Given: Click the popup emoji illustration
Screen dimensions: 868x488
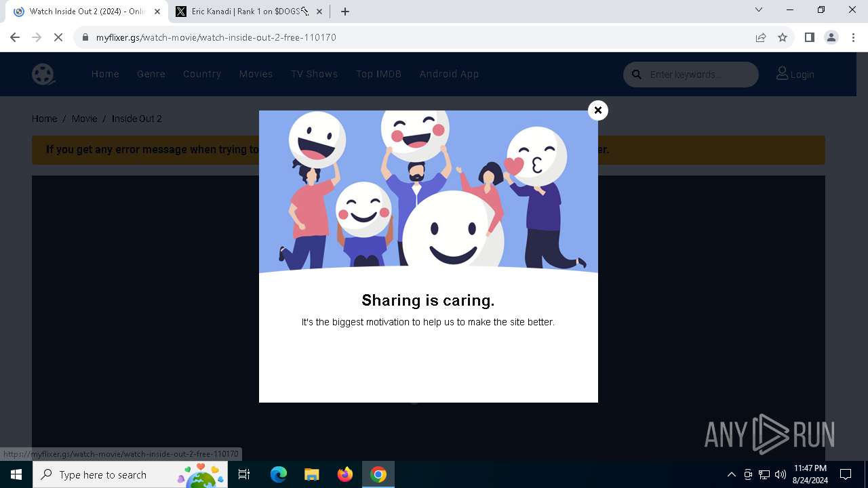Looking at the screenshot, I should coord(429,192).
